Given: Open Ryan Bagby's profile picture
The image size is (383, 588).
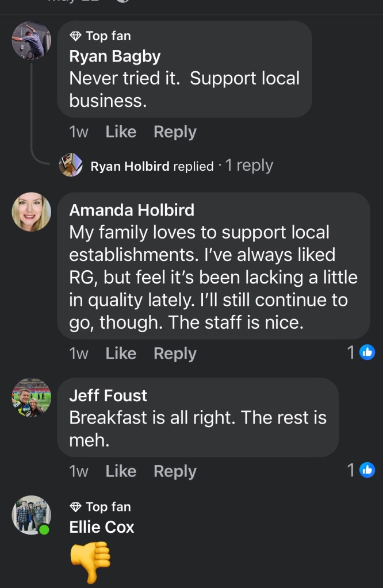Looking at the screenshot, I should tap(32, 40).
